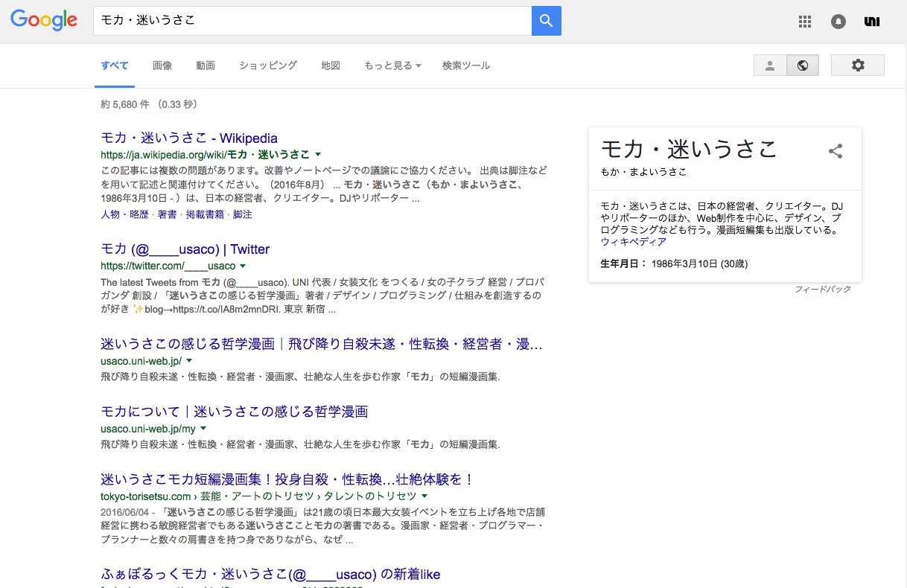
Task: Open Google notifications bell
Action: pyautogui.click(x=838, y=22)
